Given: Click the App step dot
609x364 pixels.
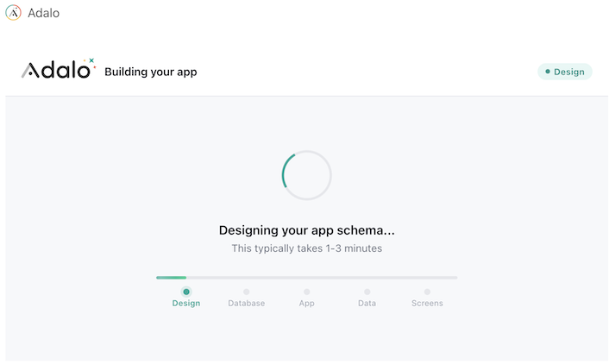Looking at the screenshot, I should coord(307,292).
